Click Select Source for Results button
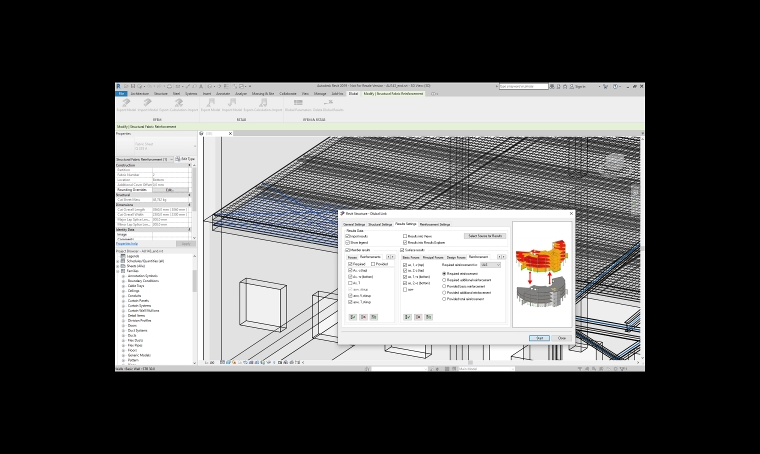 coord(485,236)
